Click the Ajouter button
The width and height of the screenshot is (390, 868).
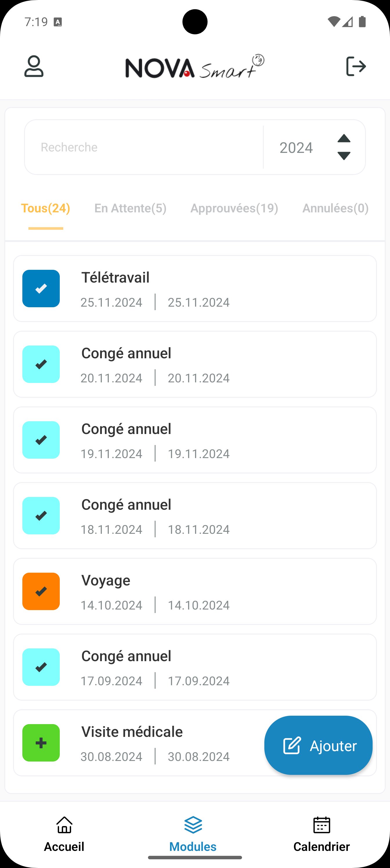318,745
